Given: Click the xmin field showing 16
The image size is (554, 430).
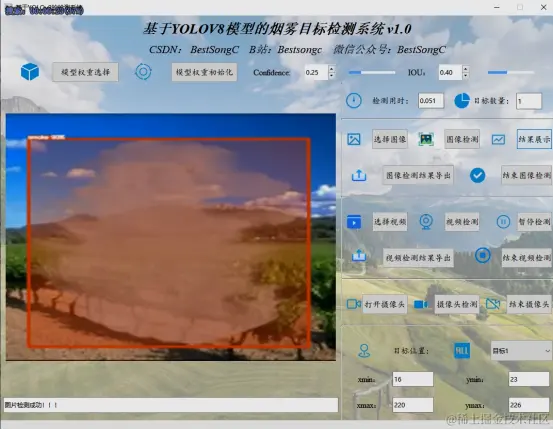Looking at the screenshot, I should point(413,379).
